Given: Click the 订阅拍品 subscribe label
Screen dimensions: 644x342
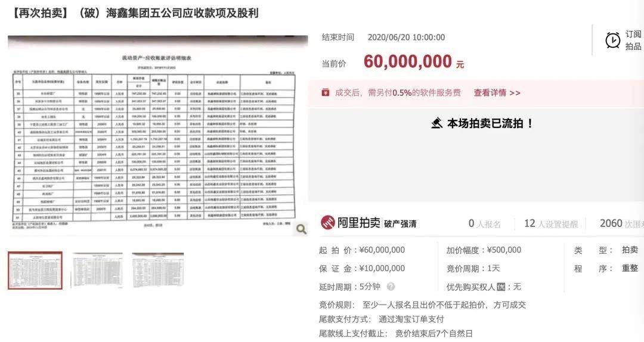Looking at the screenshot, I should (x=634, y=41).
